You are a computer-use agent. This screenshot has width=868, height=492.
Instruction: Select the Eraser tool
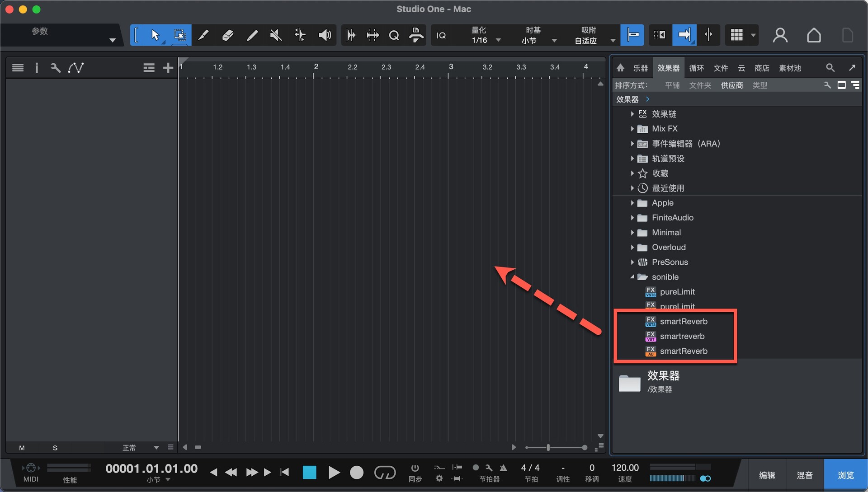point(227,35)
